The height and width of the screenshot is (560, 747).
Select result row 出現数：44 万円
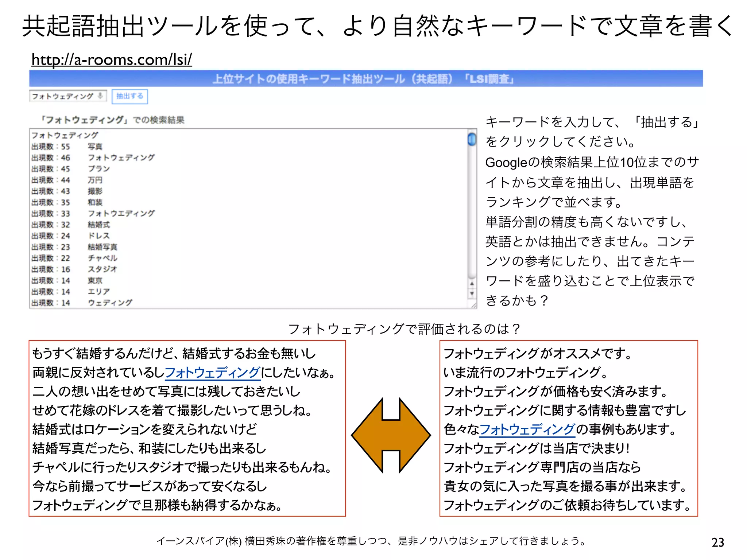coord(67,180)
